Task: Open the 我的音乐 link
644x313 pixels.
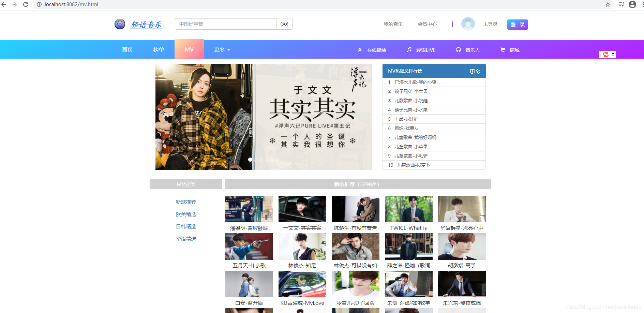Action: pyautogui.click(x=393, y=24)
